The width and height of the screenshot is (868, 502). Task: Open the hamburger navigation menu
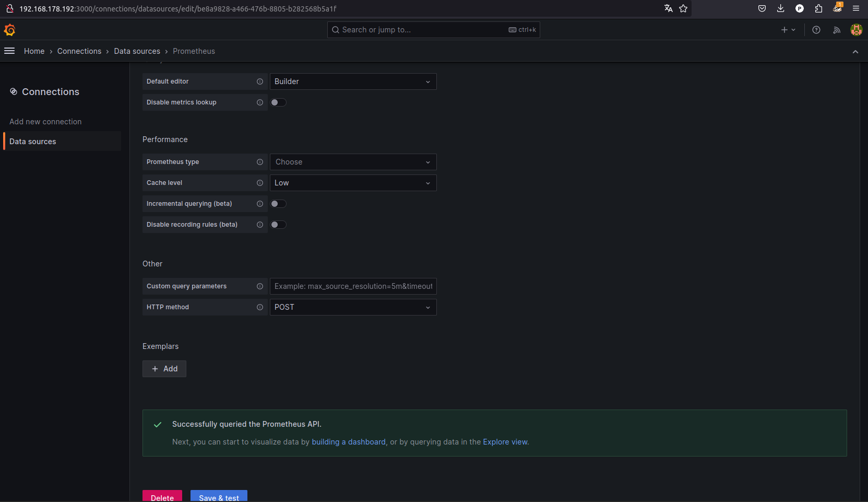point(9,51)
